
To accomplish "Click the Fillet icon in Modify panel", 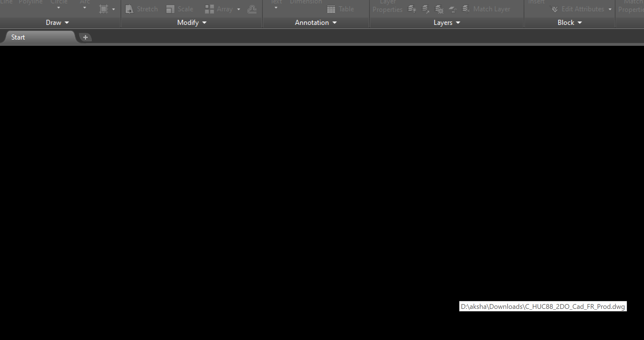I will [252, 9].
